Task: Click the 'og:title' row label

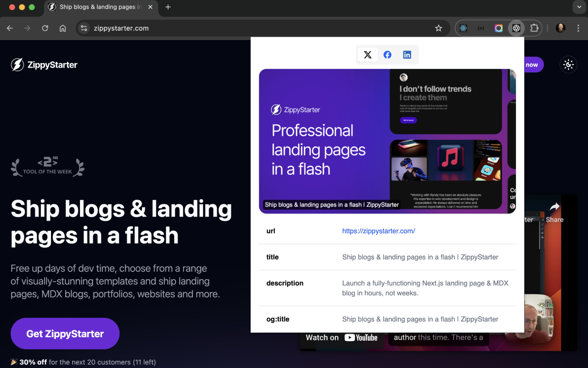Action: click(x=278, y=319)
